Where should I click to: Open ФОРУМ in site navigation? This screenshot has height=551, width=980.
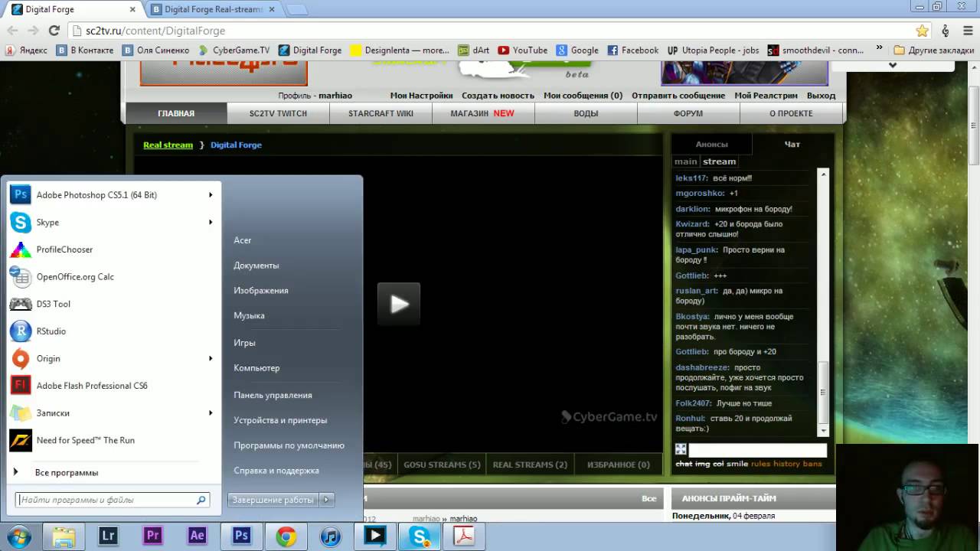688,113
